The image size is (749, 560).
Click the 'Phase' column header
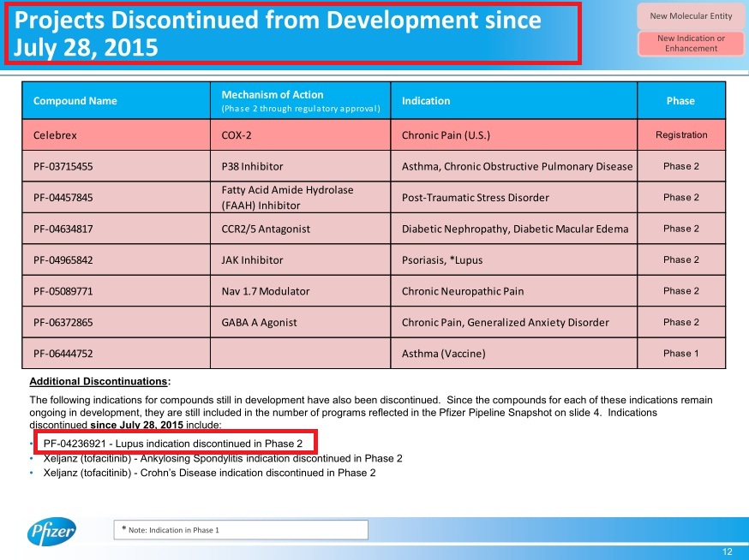(681, 101)
